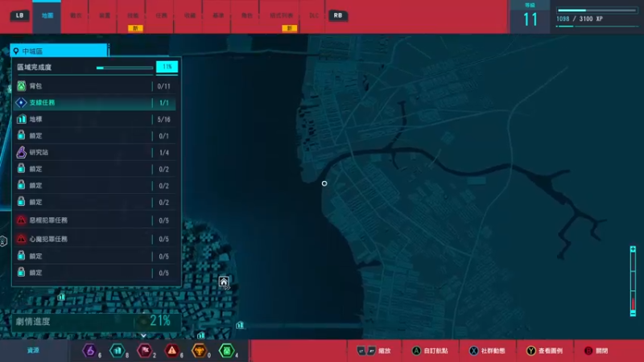The width and height of the screenshot is (644, 362).
Task: Open the 角色 characters tab
Action: (246, 15)
